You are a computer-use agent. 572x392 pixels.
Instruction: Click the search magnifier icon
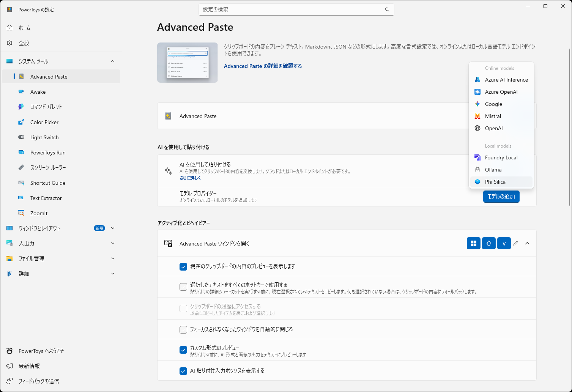[387, 9]
